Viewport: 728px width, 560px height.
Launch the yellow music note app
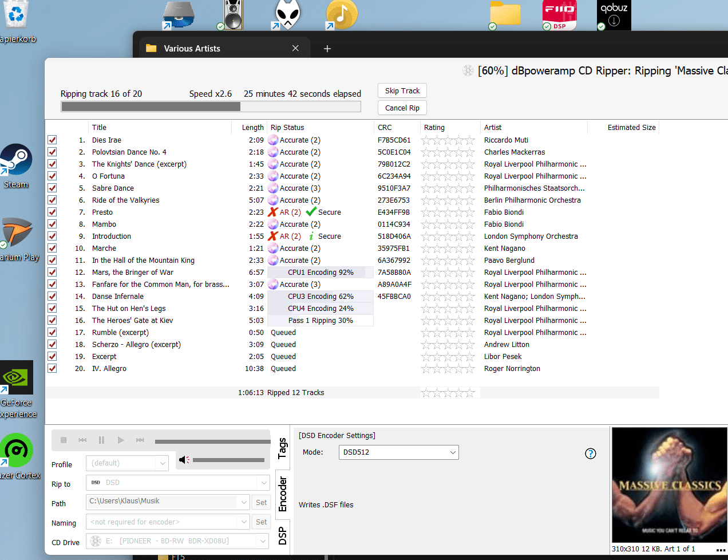[342, 15]
